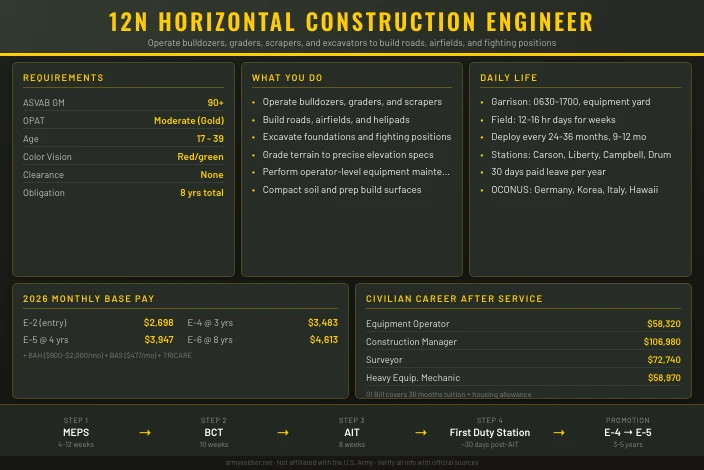Click the 12N Horizontal Construction Engineer title
Image resolution: width=704 pixels, height=470 pixels.
[x=351, y=22]
